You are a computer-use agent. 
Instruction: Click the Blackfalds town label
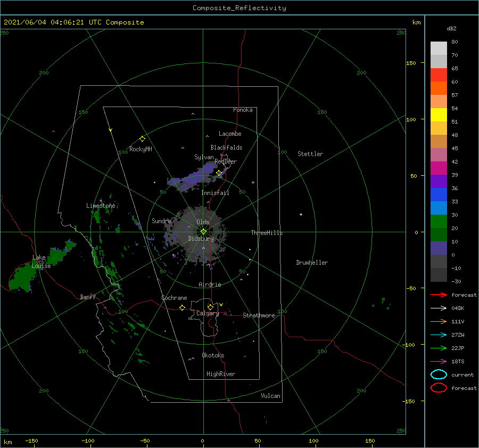tap(226, 148)
